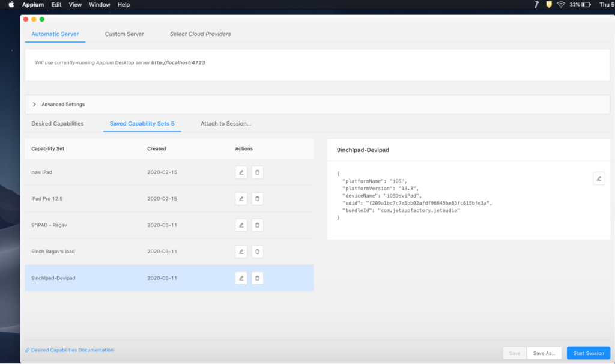Click the 2020-02-15 date for new iPad
Screen dimensions: 615x364
click(x=162, y=172)
